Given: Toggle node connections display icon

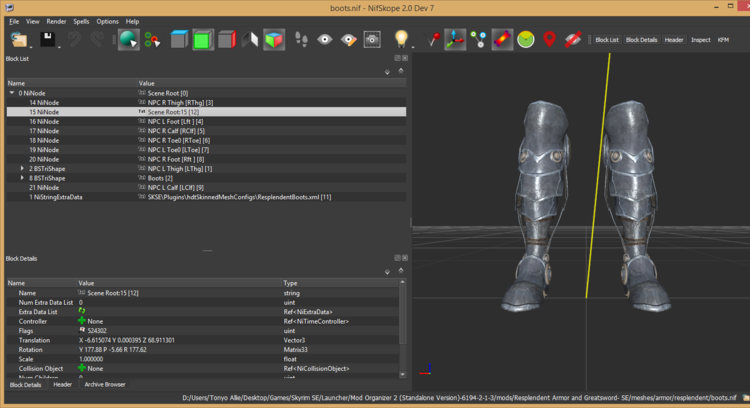Looking at the screenshot, I should [x=478, y=40].
